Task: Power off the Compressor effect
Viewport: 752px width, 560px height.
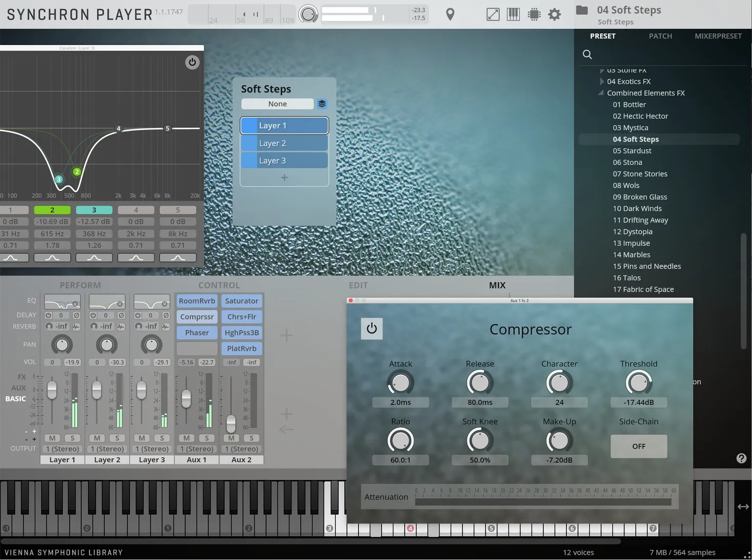Action: click(x=372, y=328)
